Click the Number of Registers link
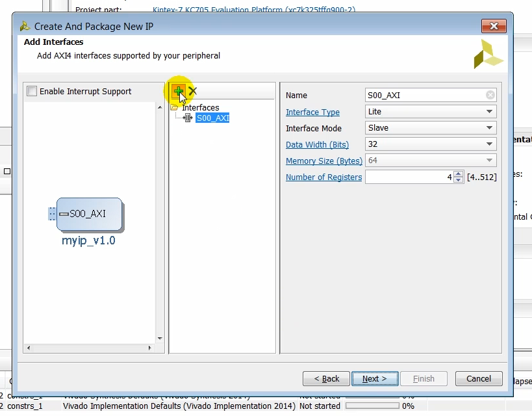The height and width of the screenshot is (416, 532). pos(323,177)
